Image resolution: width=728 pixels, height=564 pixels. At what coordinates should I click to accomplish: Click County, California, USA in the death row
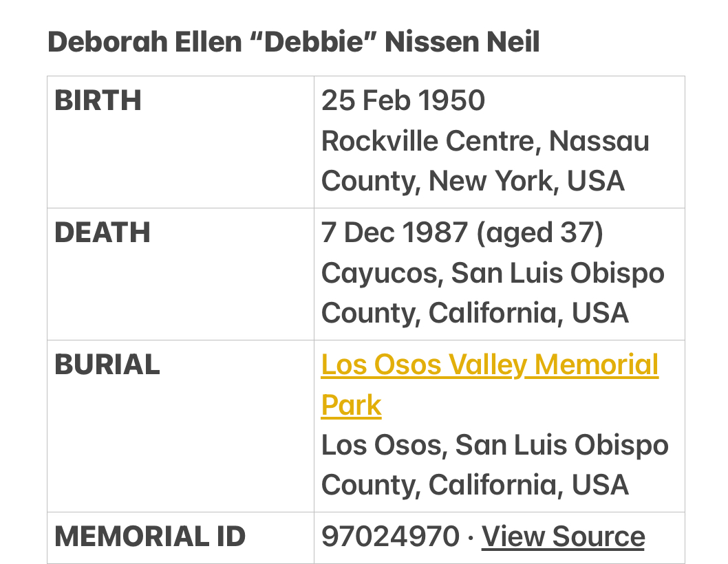click(x=475, y=313)
